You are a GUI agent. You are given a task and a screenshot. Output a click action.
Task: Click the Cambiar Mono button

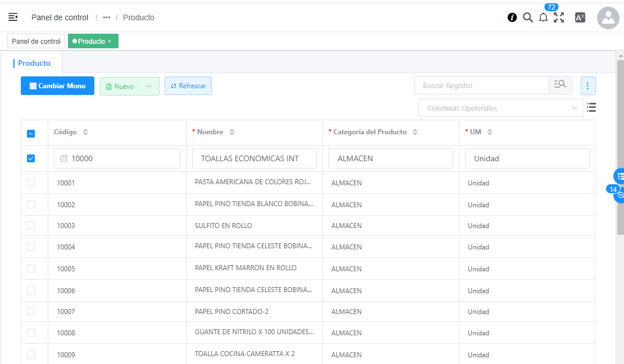pos(57,86)
